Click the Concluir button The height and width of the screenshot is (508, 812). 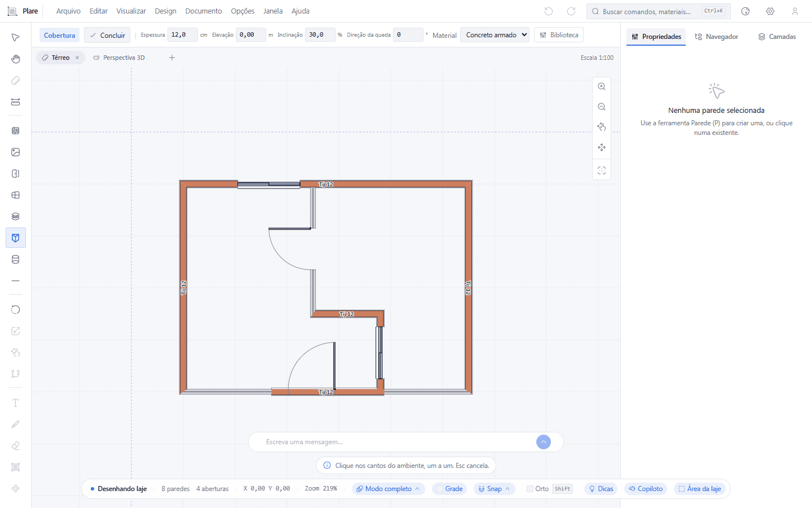pyautogui.click(x=107, y=35)
